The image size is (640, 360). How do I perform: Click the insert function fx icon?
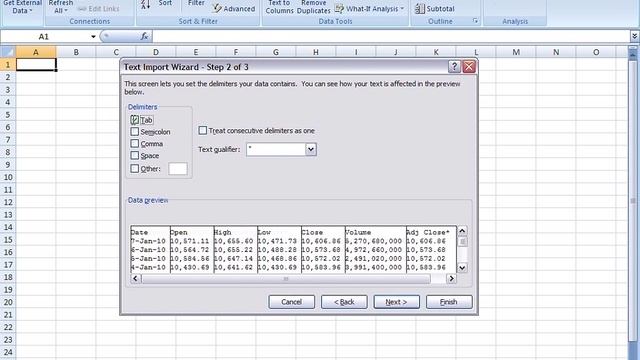click(x=144, y=37)
